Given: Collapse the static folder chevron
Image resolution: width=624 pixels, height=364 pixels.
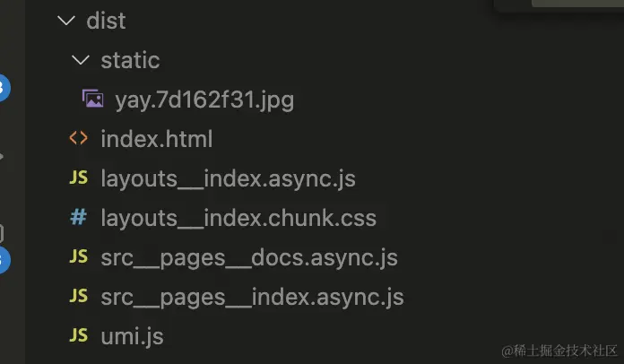Looking at the screenshot, I should coord(81,60).
